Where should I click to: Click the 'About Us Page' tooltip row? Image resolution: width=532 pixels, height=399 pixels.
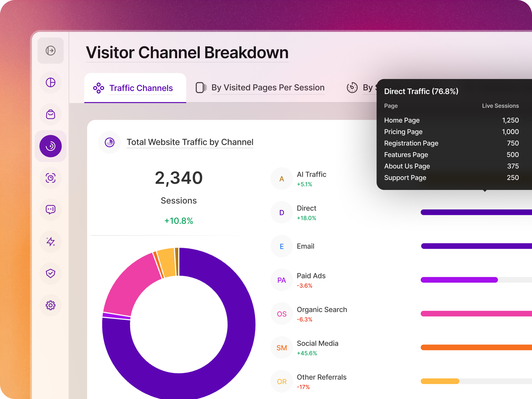(x=451, y=166)
